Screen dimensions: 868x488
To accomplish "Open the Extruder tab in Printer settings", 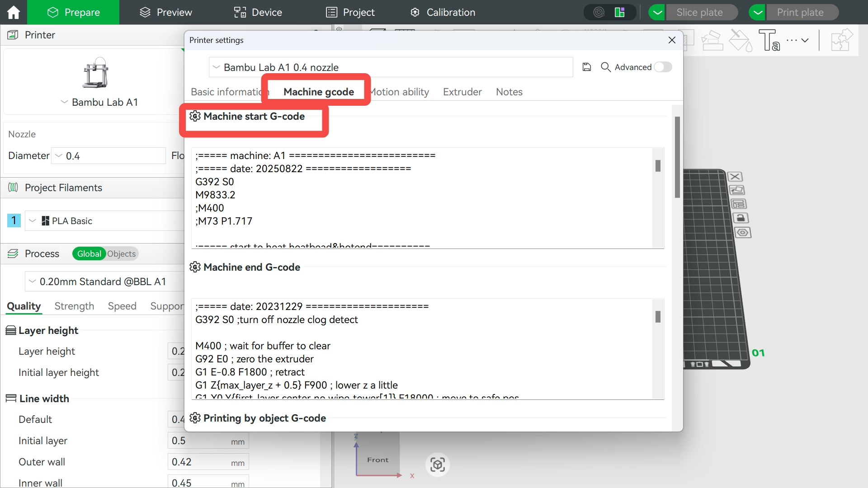I will 462,92.
